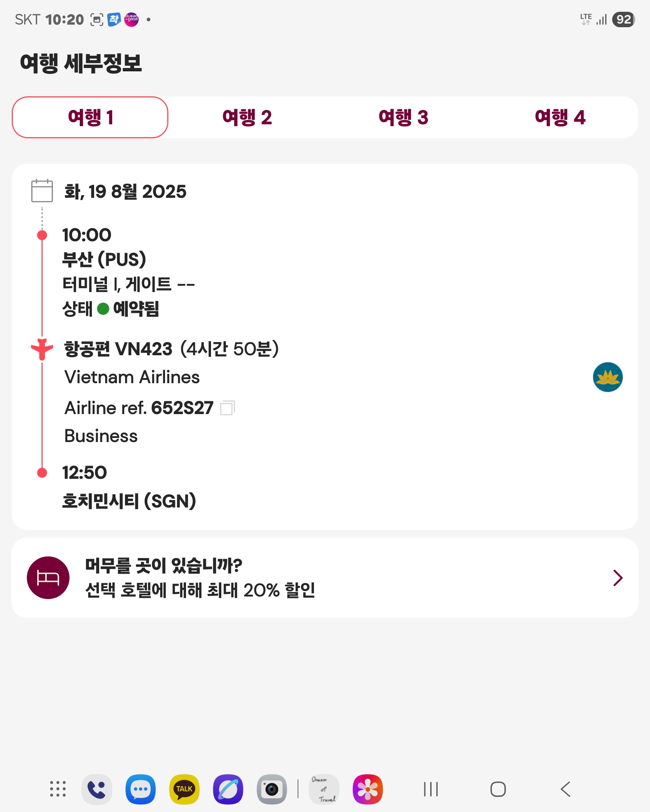650x812 pixels.
Task: Tap the flight VN423 plane marker
Action: [x=42, y=349]
